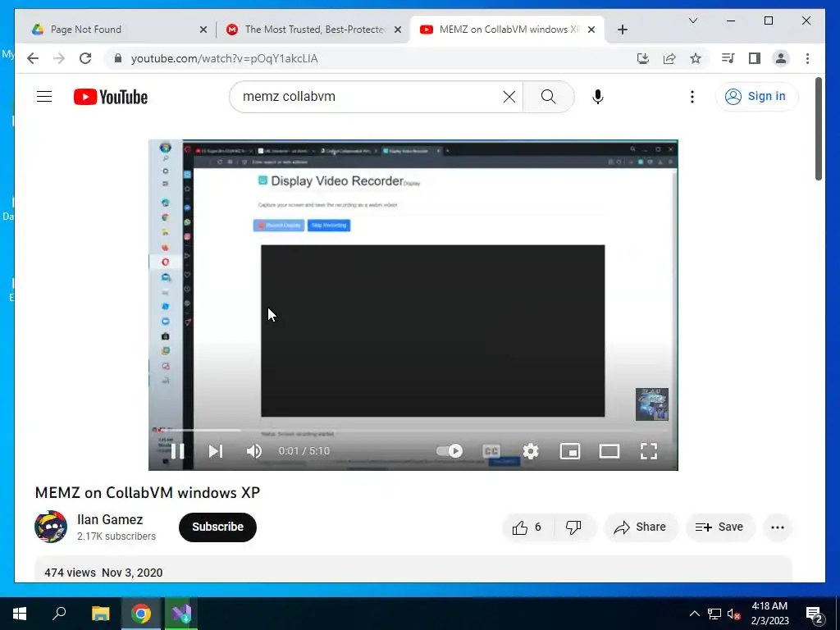Open Chrome profile avatar menu
This screenshot has width=840, height=630.
[781, 58]
